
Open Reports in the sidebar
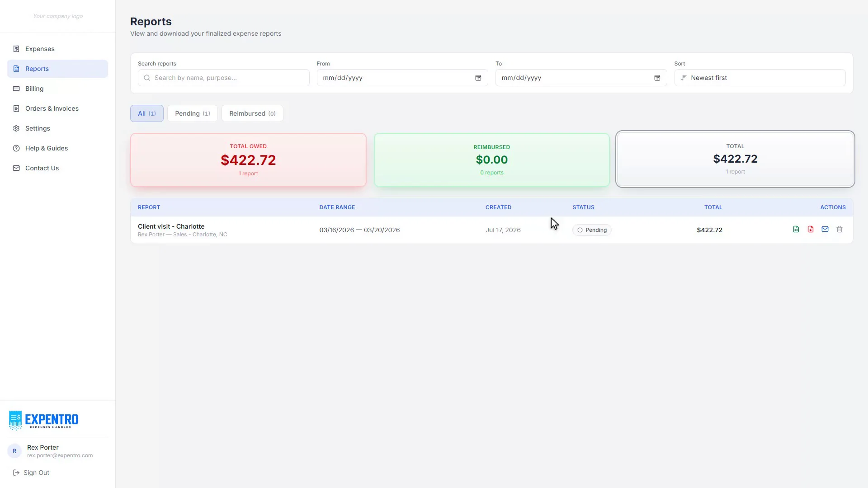pos(57,69)
